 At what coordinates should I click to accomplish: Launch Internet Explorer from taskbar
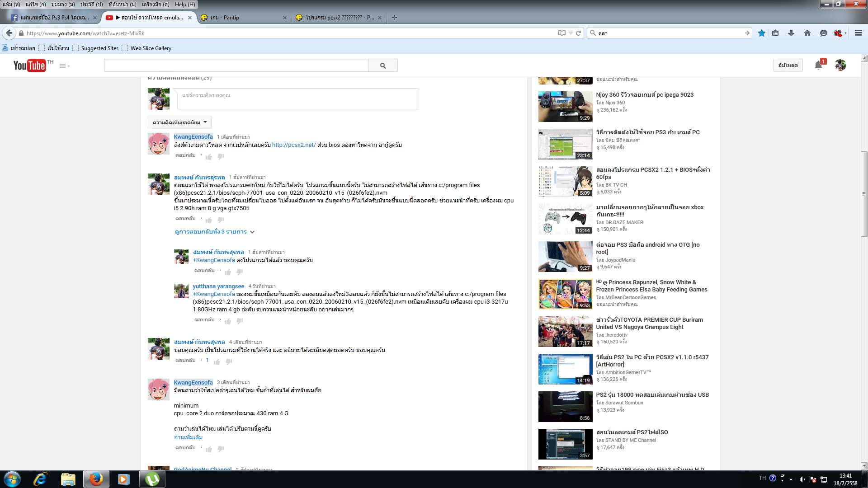pyautogui.click(x=40, y=479)
